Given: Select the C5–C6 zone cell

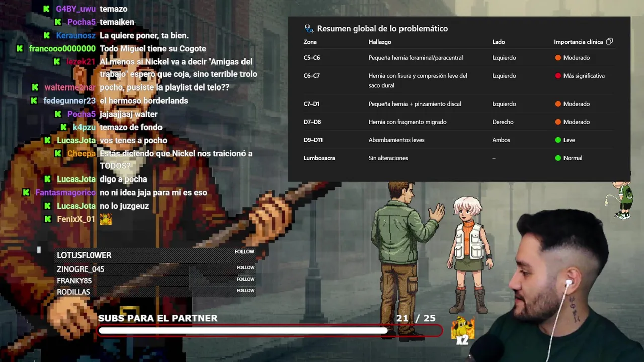Looking at the screenshot, I should click(x=312, y=58).
